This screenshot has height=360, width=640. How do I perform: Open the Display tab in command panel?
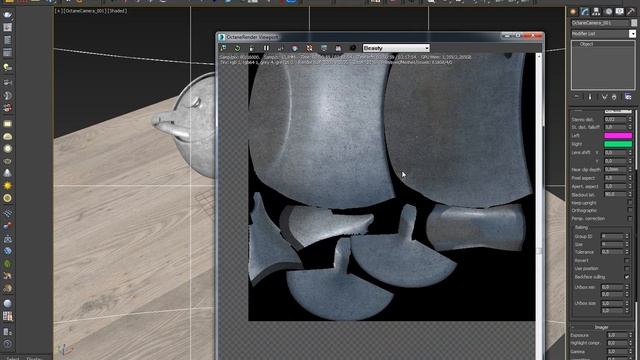coord(620,12)
